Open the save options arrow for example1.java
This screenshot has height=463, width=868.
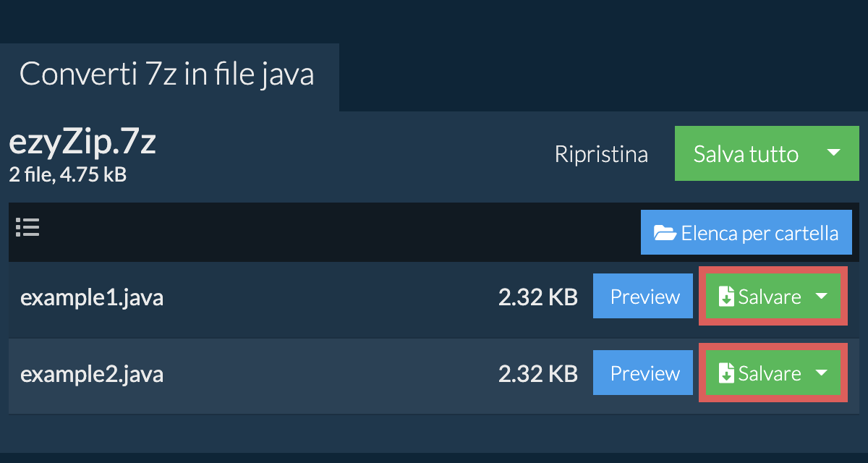[822, 297]
